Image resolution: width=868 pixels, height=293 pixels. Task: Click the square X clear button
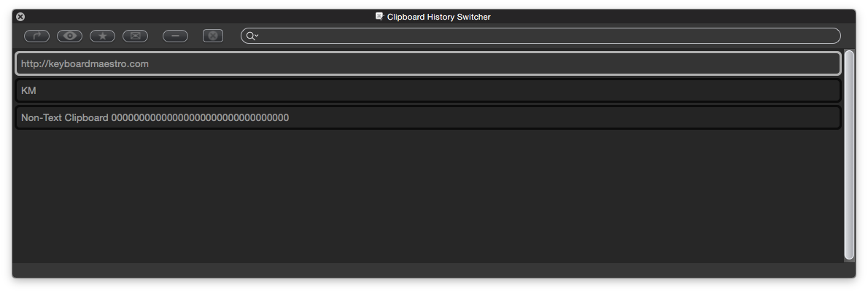pyautogui.click(x=213, y=36)
